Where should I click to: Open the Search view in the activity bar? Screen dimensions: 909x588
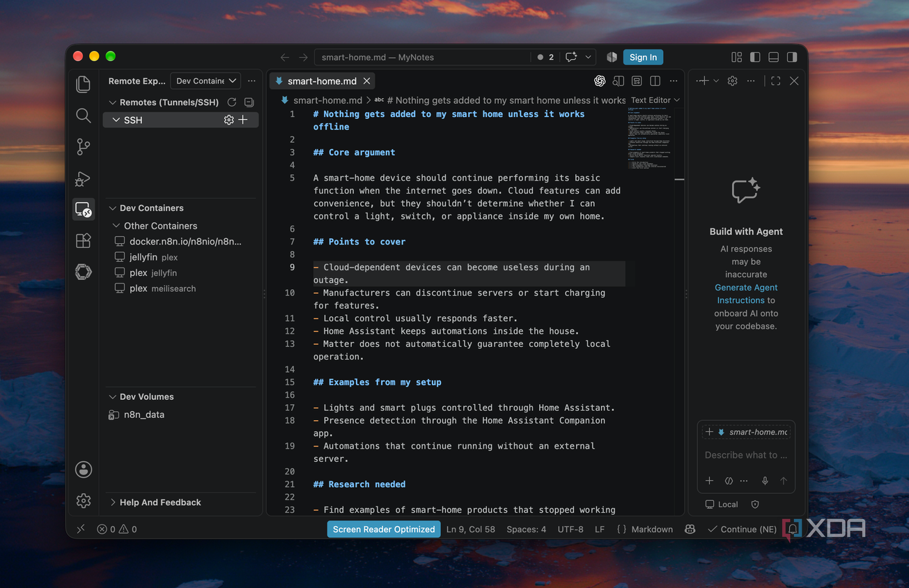[x=84, y=116]
